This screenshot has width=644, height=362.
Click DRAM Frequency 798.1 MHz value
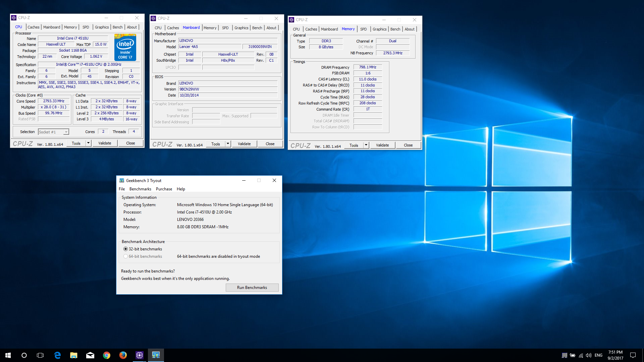tap(368, 67)
